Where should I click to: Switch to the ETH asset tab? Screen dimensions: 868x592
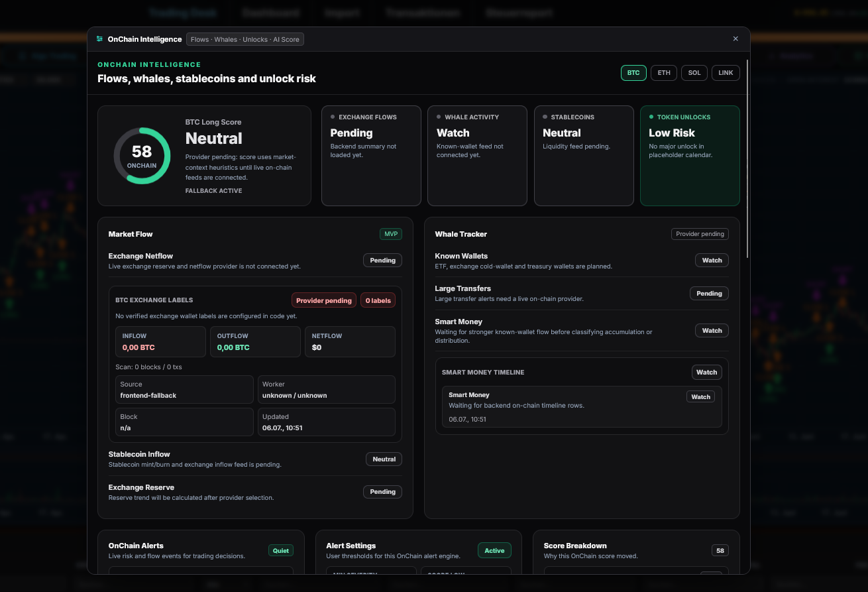pos(664,73)
